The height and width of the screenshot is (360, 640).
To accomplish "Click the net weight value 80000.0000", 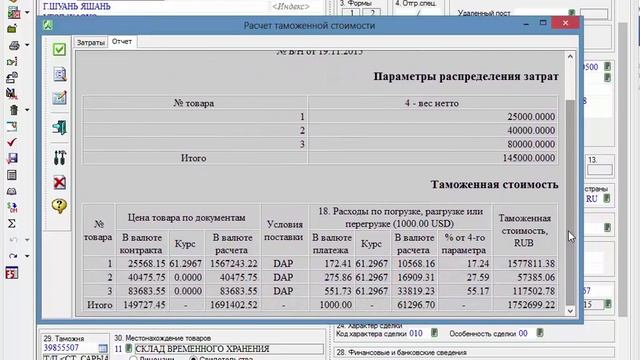I will pyautogui.click(x=531, y=144).
